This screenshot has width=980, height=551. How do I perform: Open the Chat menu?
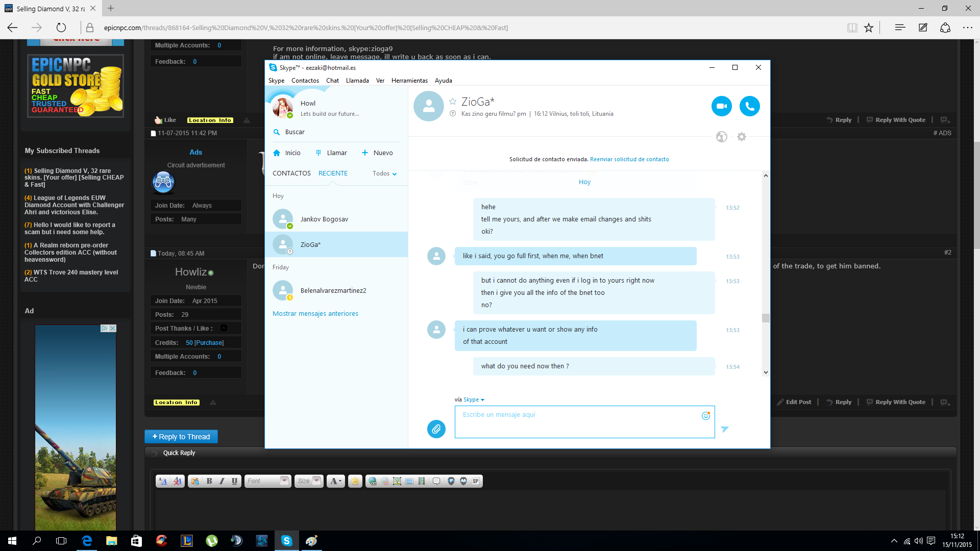click(x=332, y=81)
